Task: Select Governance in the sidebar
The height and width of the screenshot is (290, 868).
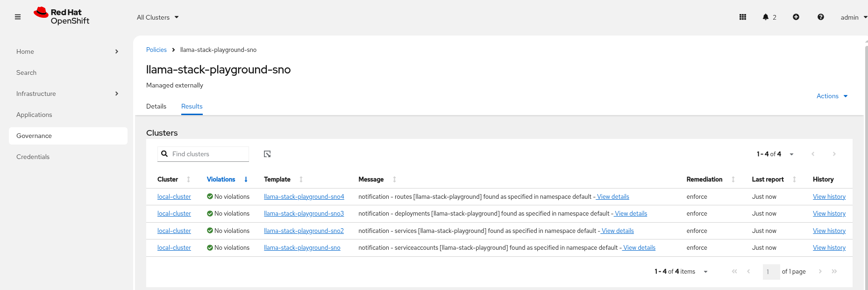Action: [x=68, y=136]
